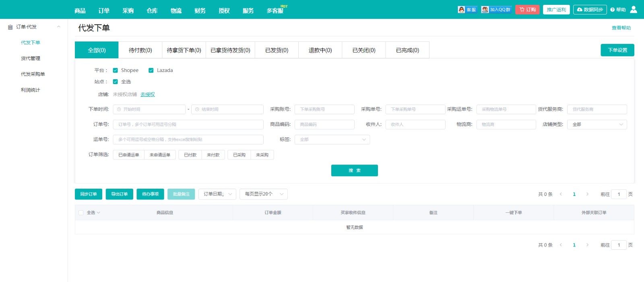The width and height of the screenshot is (644, 282).
Task: Open the 商品 top menu
Action: click(x=80, y=10)
